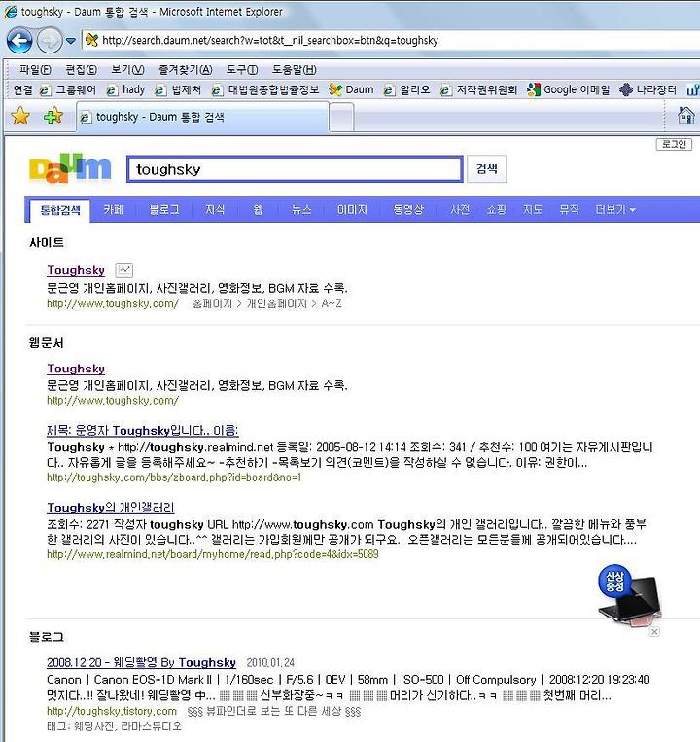Open Toughsky link under 웹문서 section
This screenshot has width=700, height=742.
[76, 369]
